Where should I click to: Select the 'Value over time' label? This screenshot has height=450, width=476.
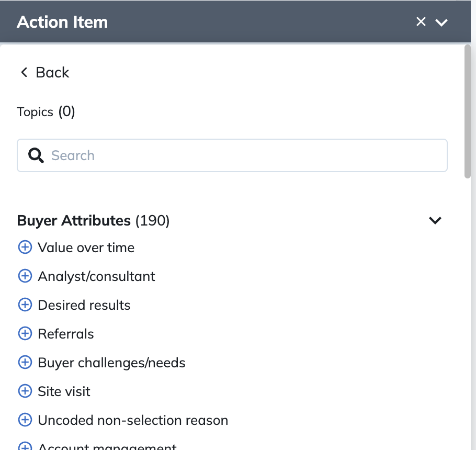86,248
